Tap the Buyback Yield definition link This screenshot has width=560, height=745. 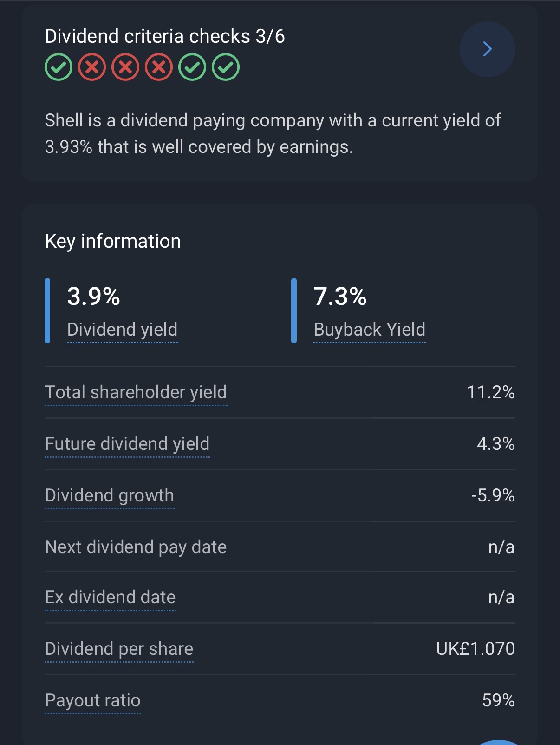[x=369, y=330]
